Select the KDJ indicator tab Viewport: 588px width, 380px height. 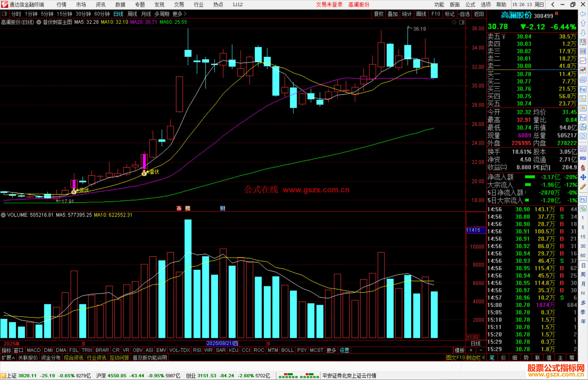tap(234, 350)
